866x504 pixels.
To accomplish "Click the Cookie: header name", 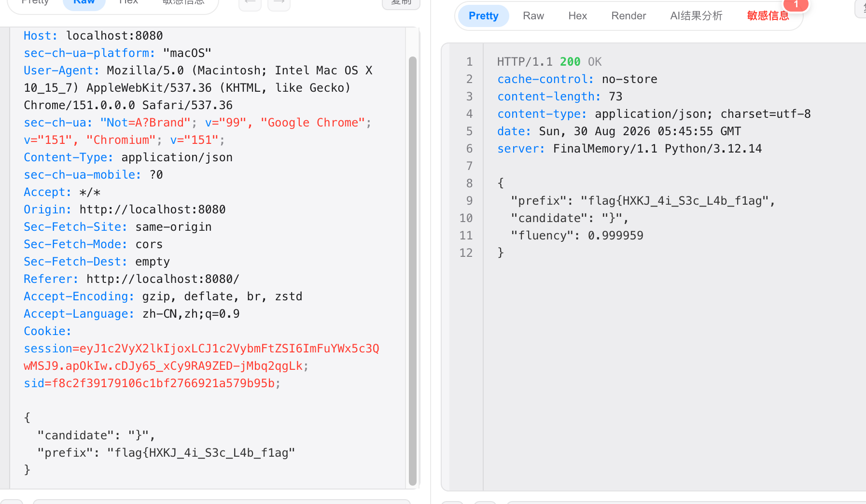I will pos(47,331).
